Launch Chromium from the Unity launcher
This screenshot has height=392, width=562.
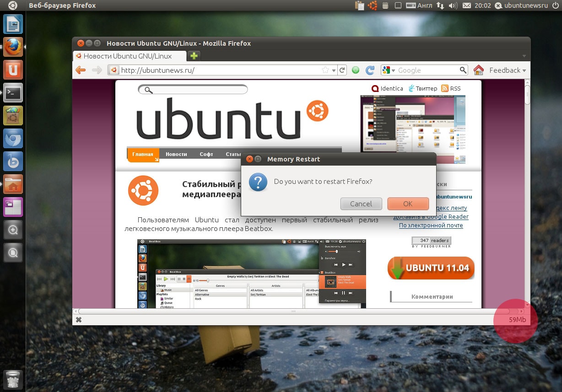click(x=13, y=139)
